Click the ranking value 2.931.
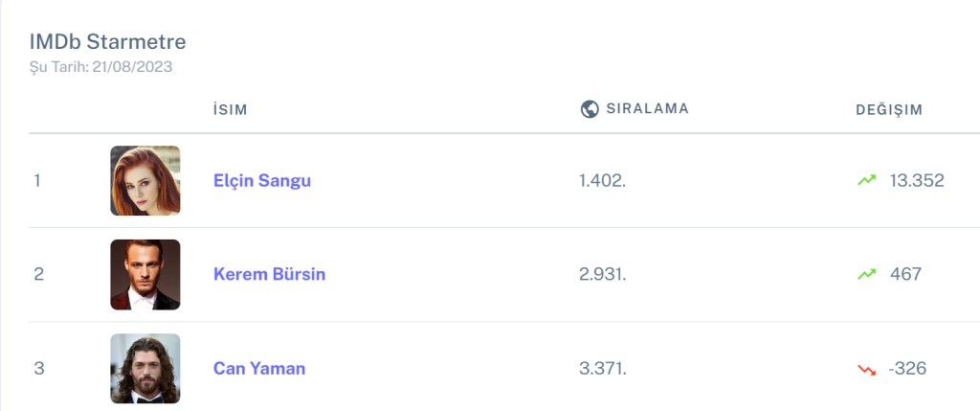The height and width of the screenshot is (411, 980). tap(602, 274)
